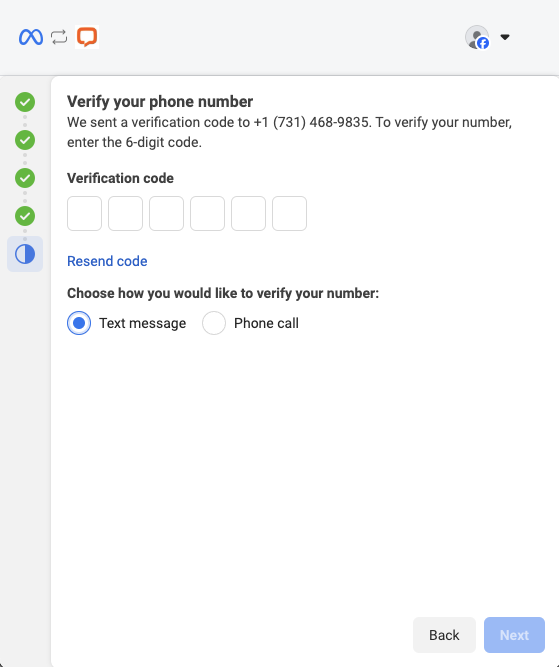Go to fourth completed step checkmark

point(25,216)
